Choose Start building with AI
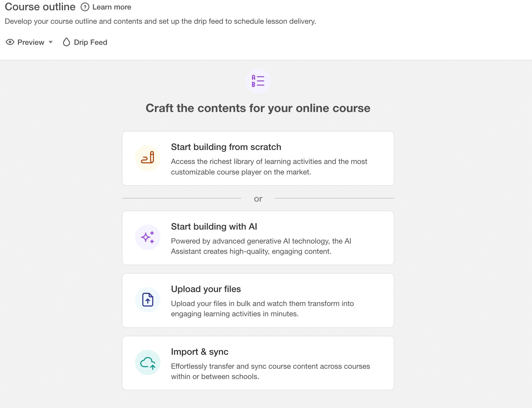This screenshot has height=408, width=532. coord(258,238)
